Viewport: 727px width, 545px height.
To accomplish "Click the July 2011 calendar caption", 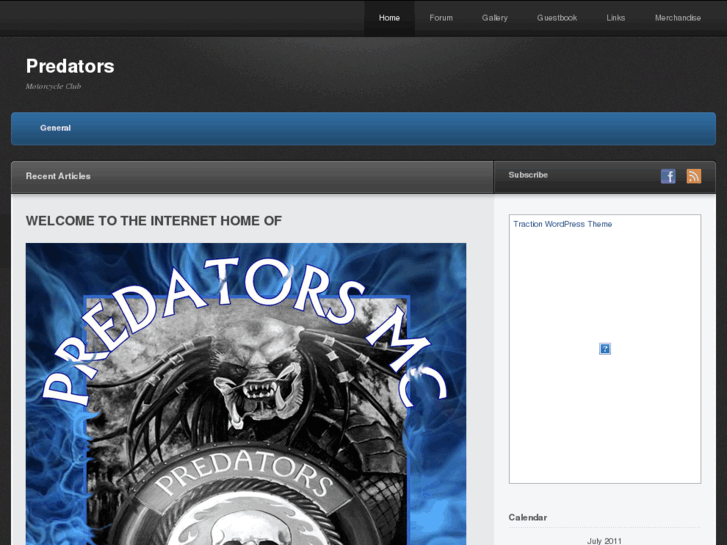I will pos(604,541).
